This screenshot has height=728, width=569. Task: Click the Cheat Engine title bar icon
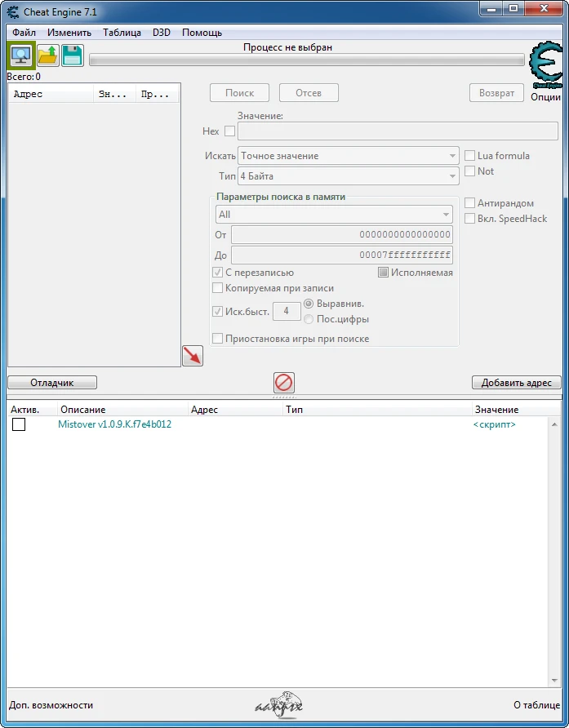tap(13, 12)
